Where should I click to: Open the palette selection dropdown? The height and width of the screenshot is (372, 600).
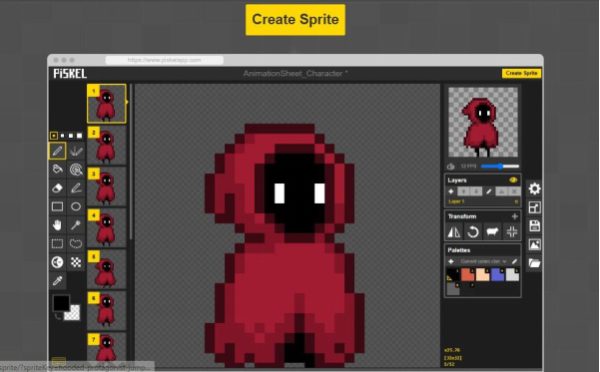[483, 261]
